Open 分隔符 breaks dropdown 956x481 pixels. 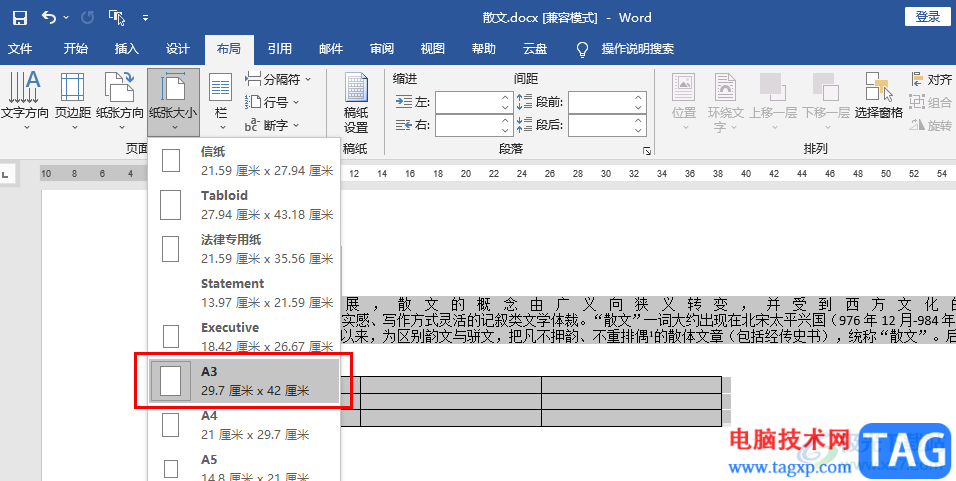(x=279, y=79)
